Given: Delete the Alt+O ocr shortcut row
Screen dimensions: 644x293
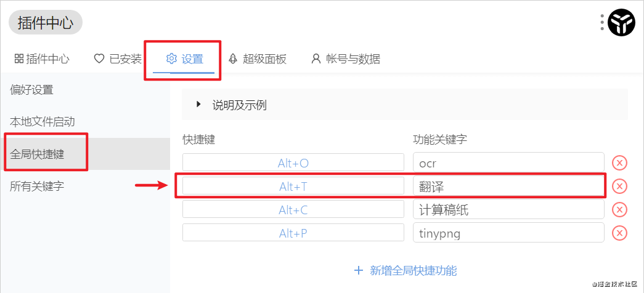Looking at the screenshot, I should pyautogui.click(x=619, y=163).
